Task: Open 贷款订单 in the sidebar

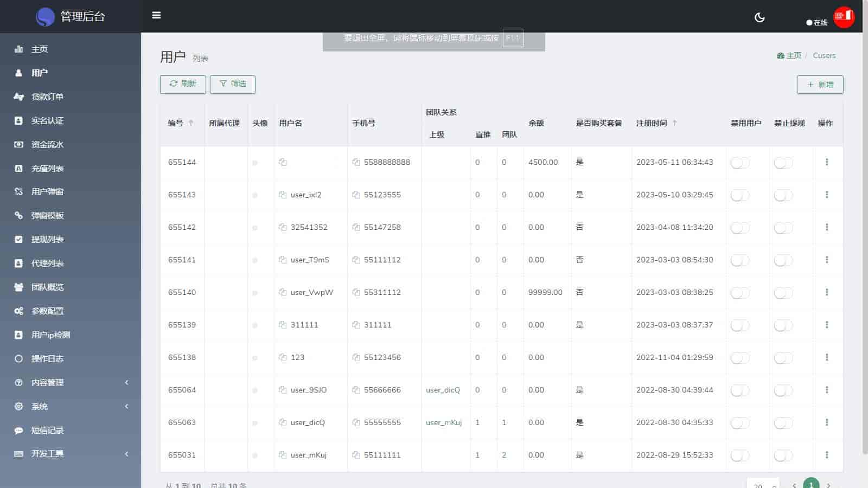Action: pos(47,97)
